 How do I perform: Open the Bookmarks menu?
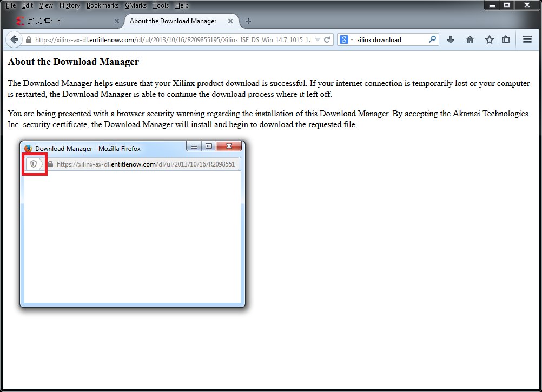tap(102, 5)
